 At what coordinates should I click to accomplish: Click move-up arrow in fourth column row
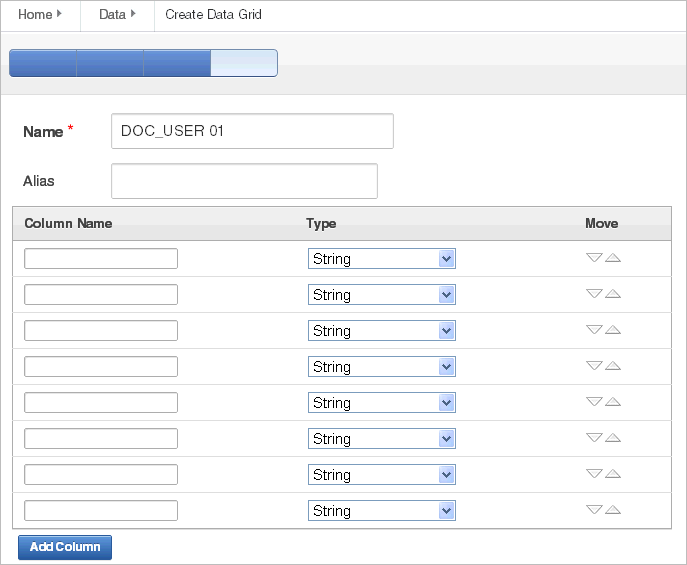coord(613,365)
